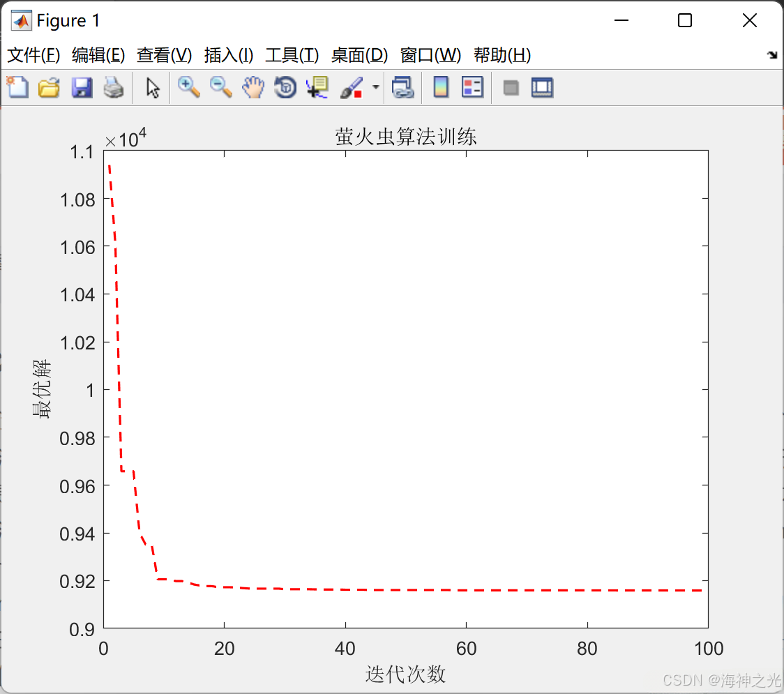
Task: Maximize the Figure 1 window
Action: pyautogui.click(x=685, y=20)
